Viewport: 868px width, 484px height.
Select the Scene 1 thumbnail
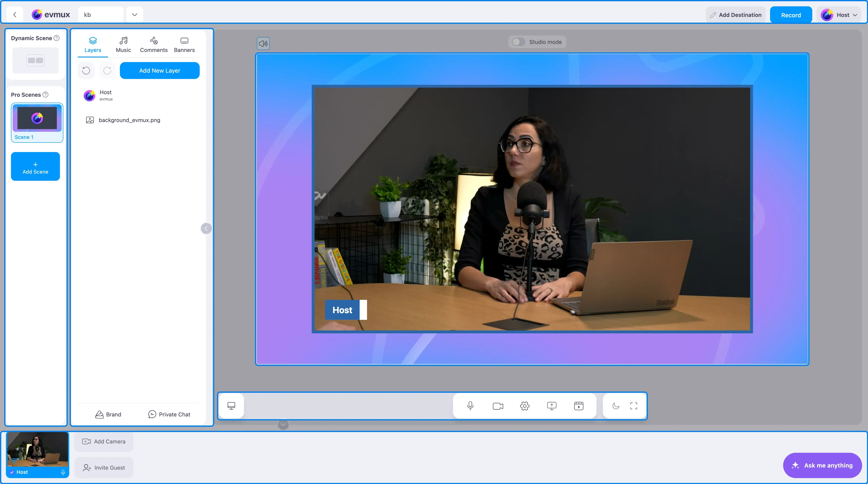point(37,122)
